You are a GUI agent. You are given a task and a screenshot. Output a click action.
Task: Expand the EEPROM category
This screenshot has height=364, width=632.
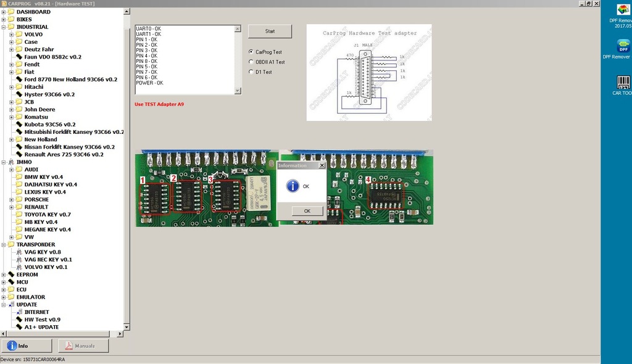tap(4, 275)
